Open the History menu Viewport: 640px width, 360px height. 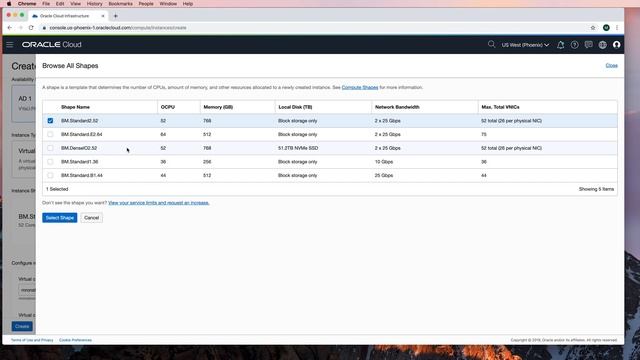94,4
